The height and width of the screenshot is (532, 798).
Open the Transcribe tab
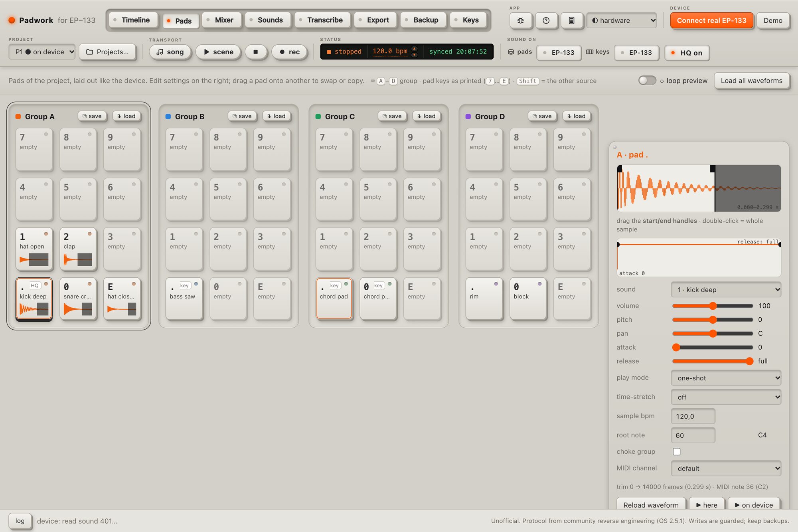point(322,20)
